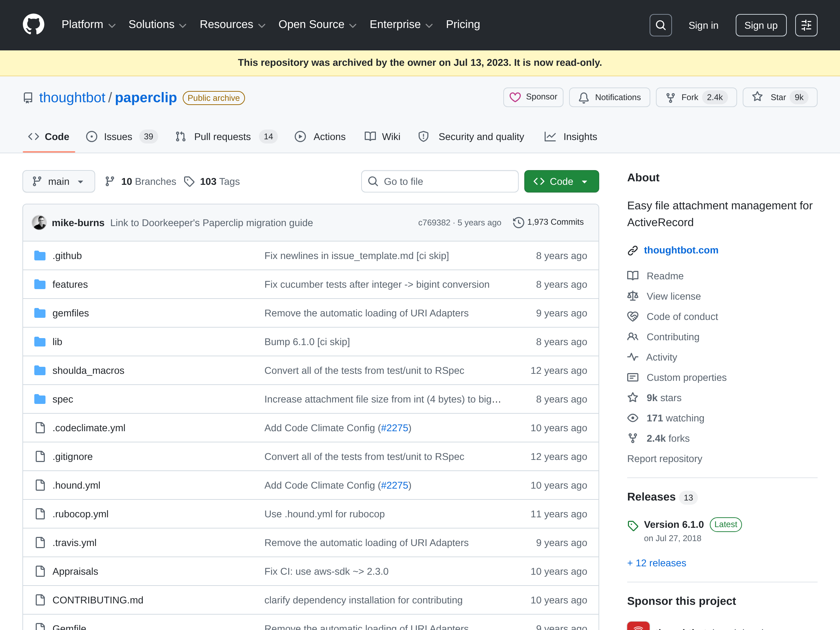The image size is (840, 630).
Task: Open the Actions tab
Action: pos(320,137)
